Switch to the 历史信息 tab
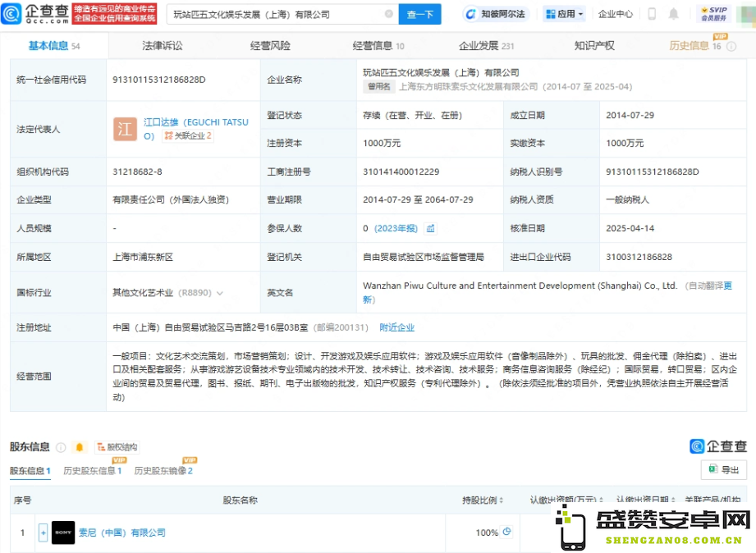Image resolution: width=756 pixels, height=553 pixels. 694,46
